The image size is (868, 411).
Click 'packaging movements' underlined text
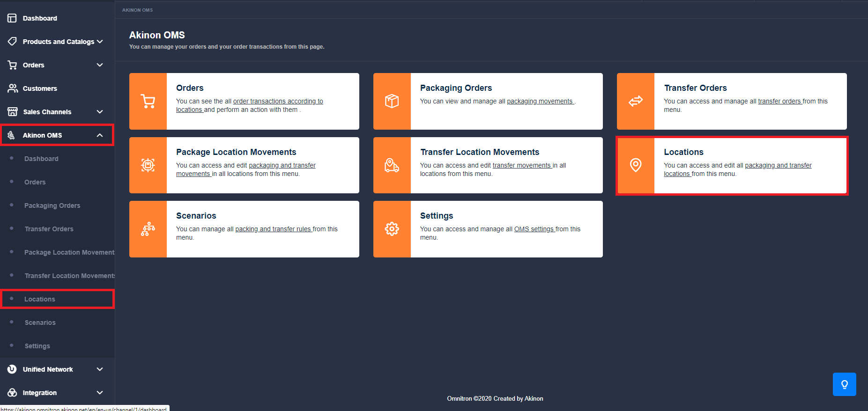[x=540, y=101]
